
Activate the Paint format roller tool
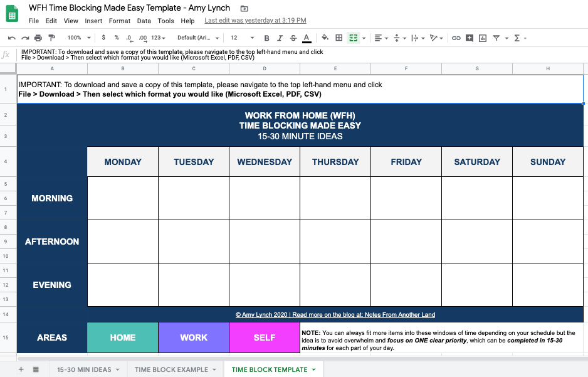[x=51, y=38]
